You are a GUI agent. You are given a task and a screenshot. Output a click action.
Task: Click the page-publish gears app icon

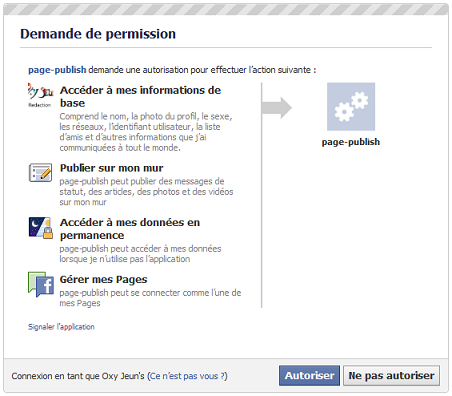(x=351, y=107)
